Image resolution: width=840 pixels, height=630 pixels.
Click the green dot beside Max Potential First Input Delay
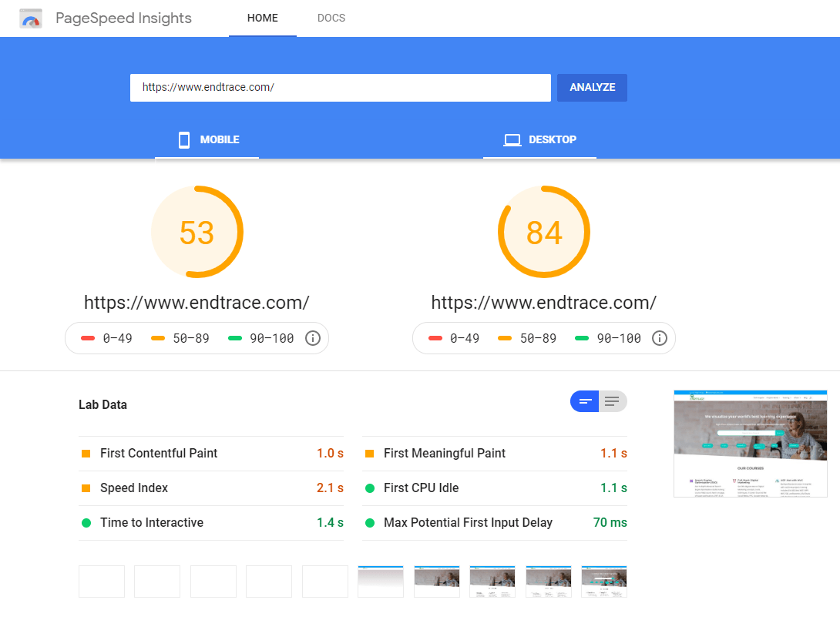point(370,523)
